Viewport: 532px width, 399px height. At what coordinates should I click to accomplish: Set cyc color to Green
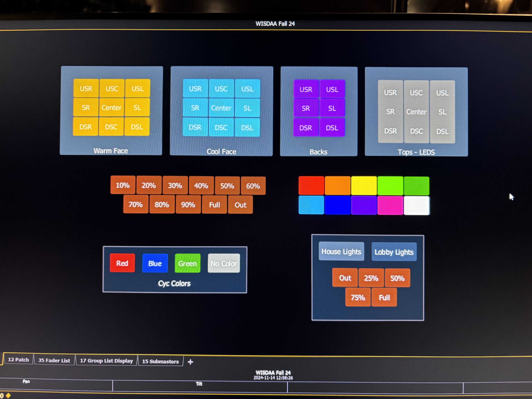(188, 263)
